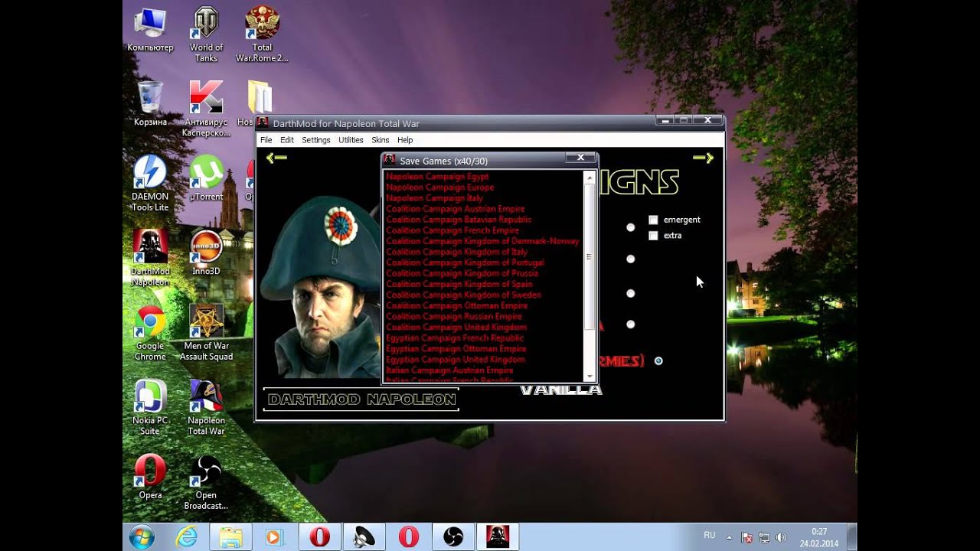Select the radio button left of emergent
980x551 pixels.
[630, 227]
